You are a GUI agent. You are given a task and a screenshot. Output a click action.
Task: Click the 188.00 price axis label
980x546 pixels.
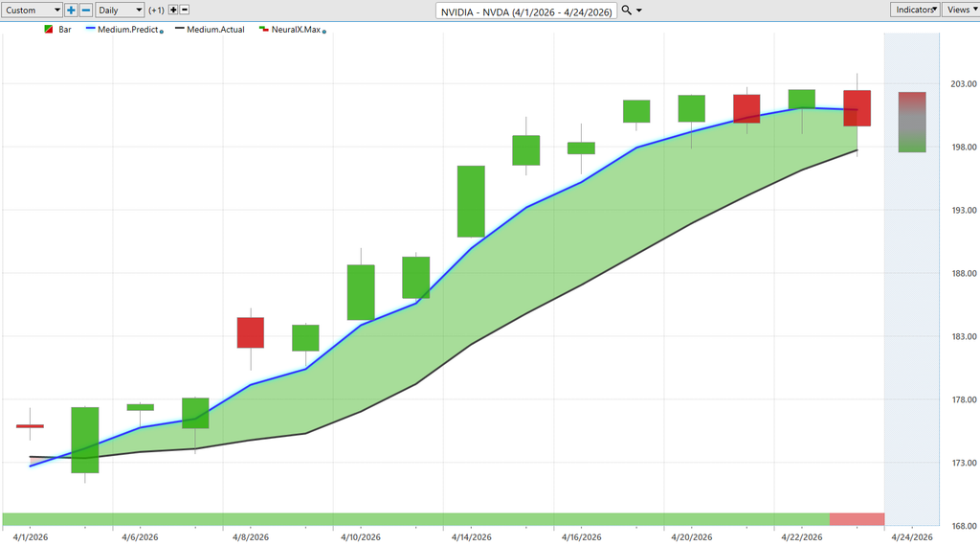coord(964,273)
